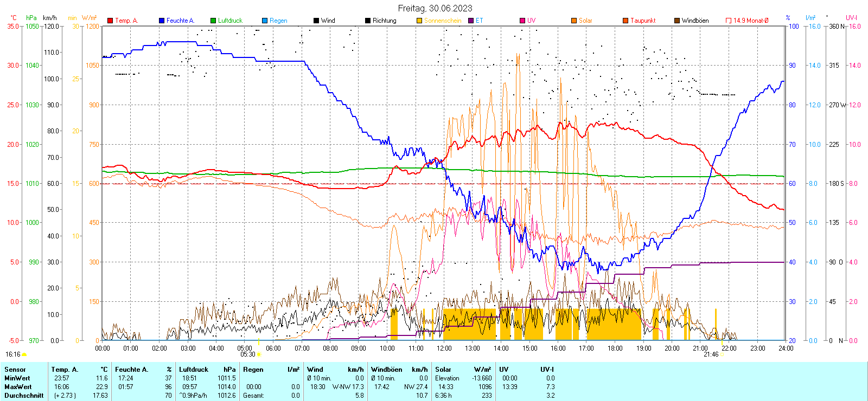This screenshot has height=401, width=868.
Task: Click the 12:00 mark on time axis
Action: tap(444, 348)
